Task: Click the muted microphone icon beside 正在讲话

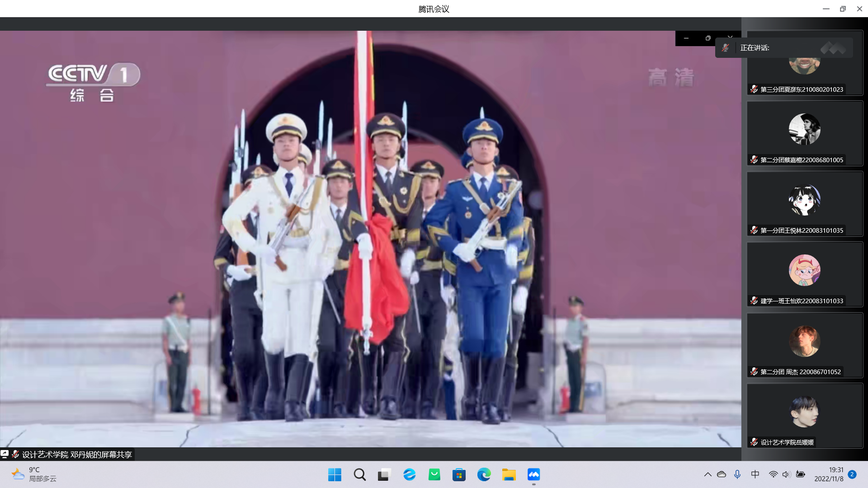Action: click(726, 48)
